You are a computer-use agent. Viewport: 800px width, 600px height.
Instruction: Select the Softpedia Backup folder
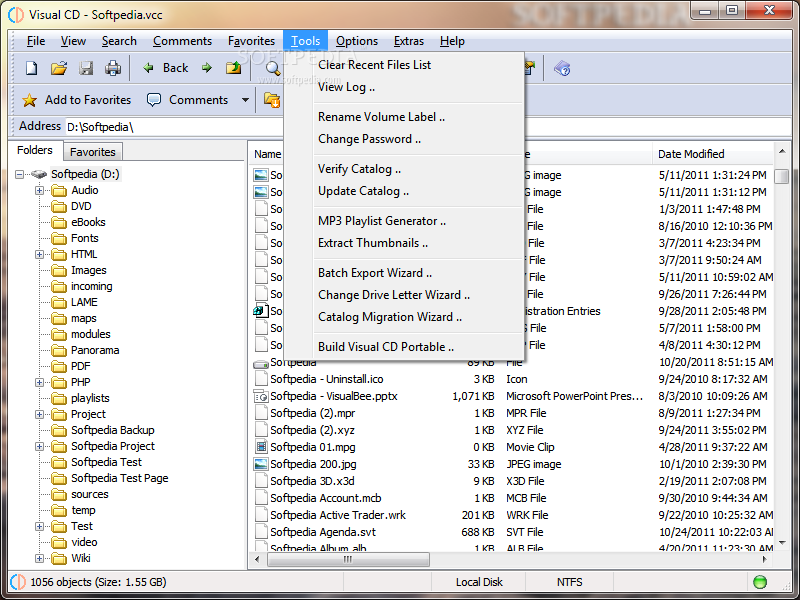point(112,430)
